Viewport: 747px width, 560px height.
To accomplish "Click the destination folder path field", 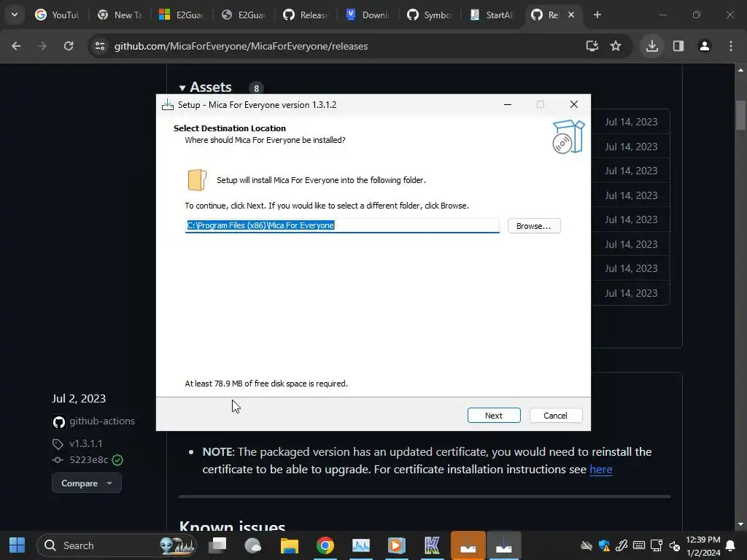I will [x=342, y=225].
